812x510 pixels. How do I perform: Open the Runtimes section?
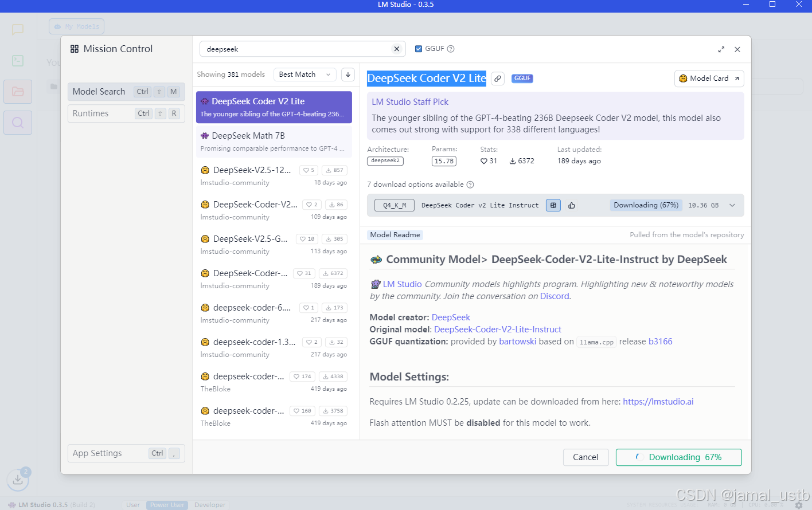[126, 113]
